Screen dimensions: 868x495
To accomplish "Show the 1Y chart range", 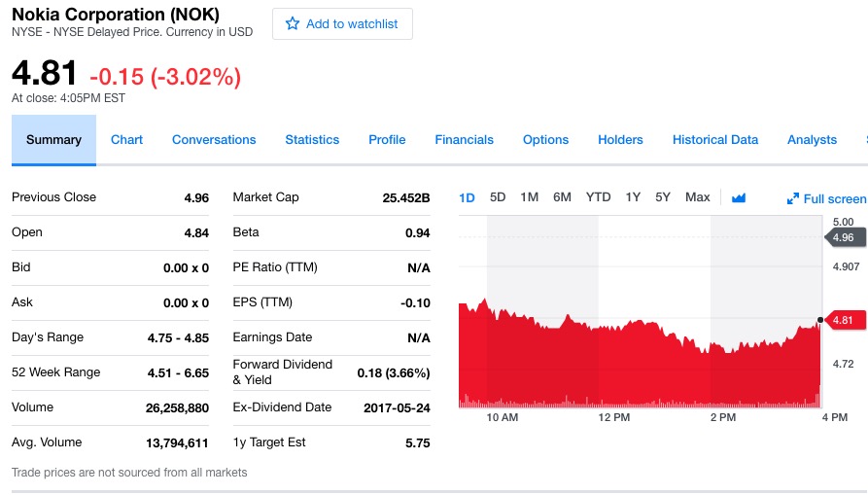I will click(x=633, y=197).
